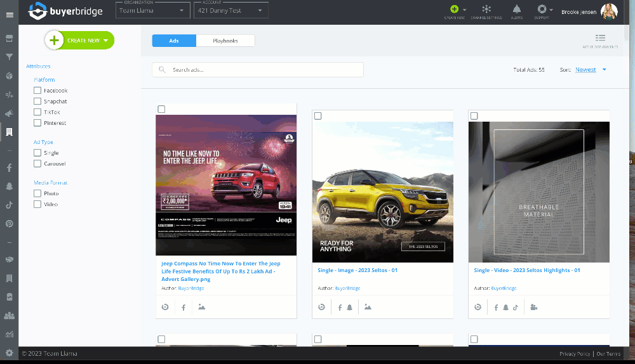Check the Snapchat platform filter

(37, 101)
